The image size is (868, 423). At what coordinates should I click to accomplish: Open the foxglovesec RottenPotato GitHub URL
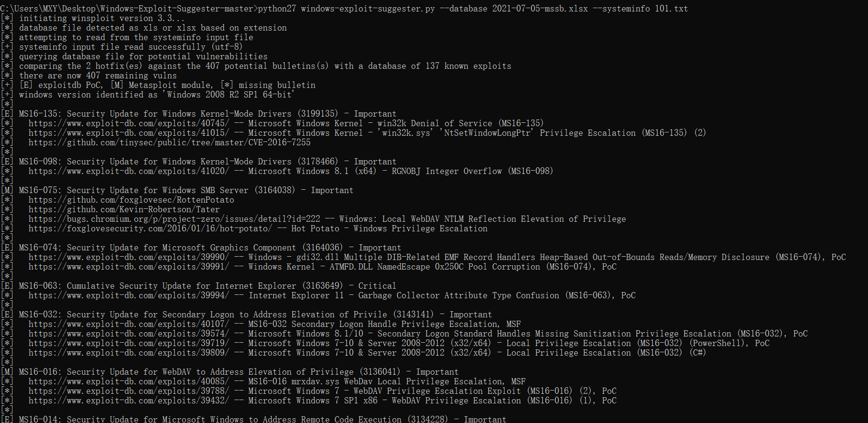point(131,200)
